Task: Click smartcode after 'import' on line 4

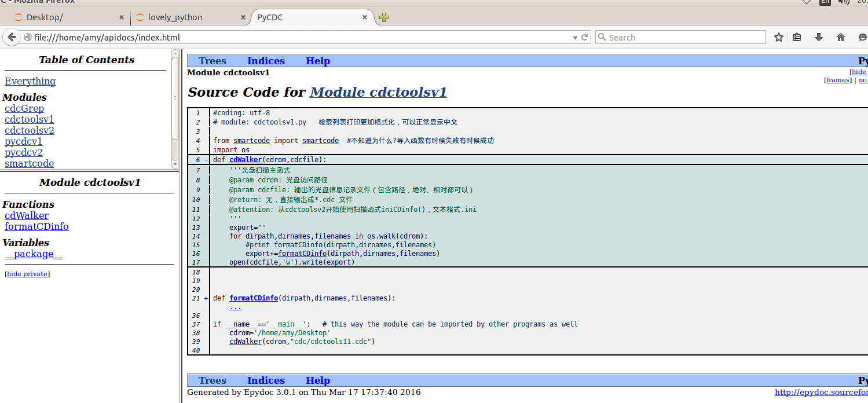Action: coord(320,141)
